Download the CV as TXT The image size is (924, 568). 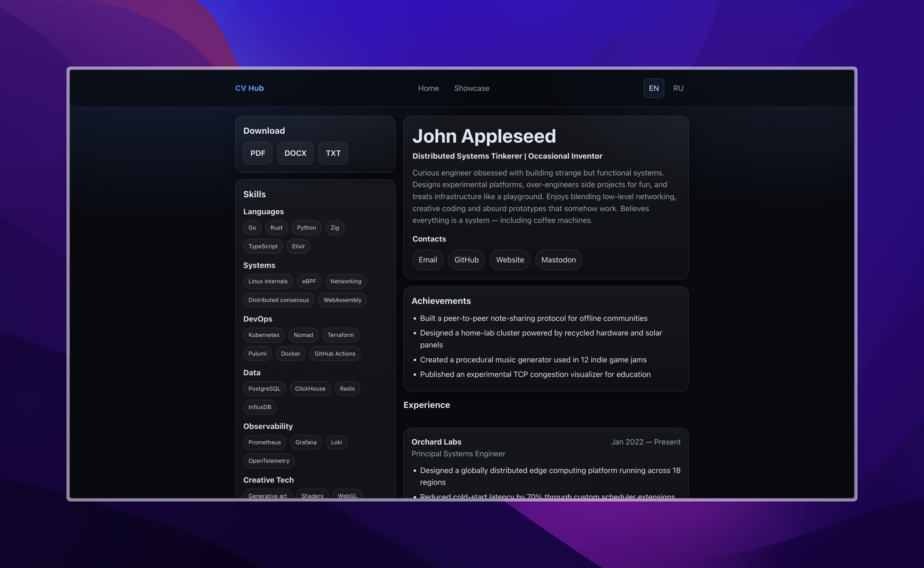coord(333,153)
